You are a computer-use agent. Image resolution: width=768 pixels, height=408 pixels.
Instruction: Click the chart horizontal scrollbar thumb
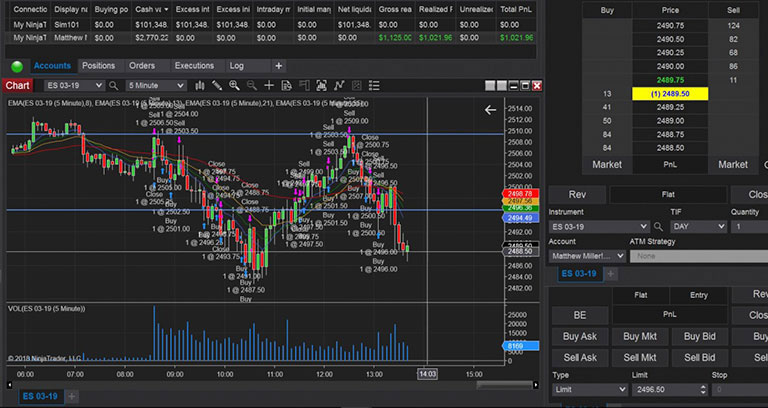click(504, 385)
